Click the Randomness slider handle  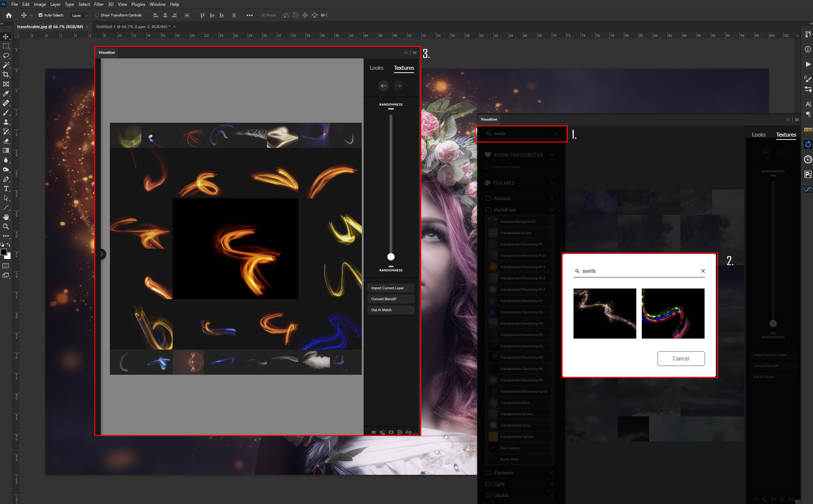[391, 257]
